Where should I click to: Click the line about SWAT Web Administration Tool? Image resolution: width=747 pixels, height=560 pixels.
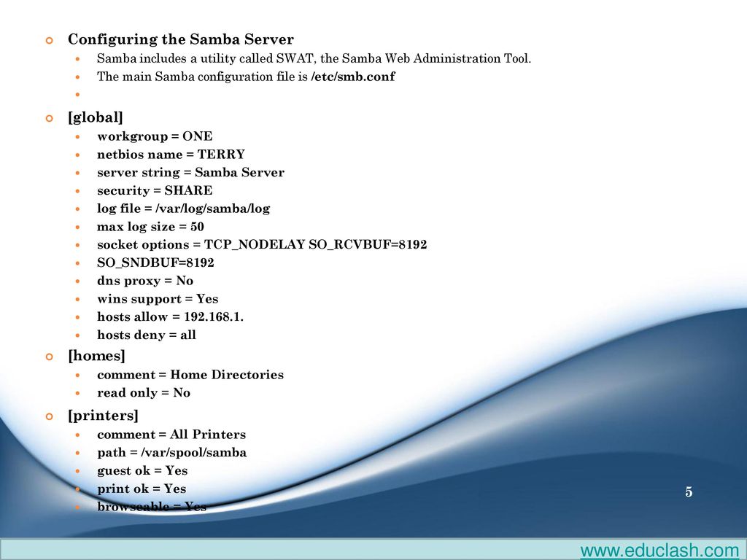click(314, 58)
